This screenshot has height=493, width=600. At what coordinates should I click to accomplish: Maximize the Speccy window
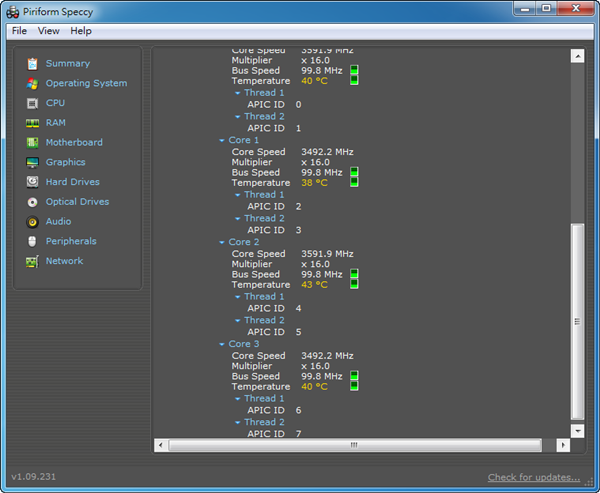[546, 8]
